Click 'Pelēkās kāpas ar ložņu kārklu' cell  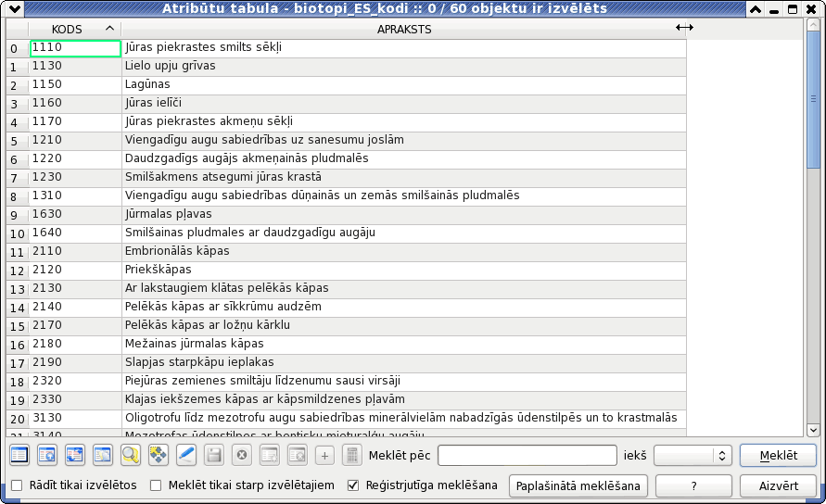pos(403,325)
